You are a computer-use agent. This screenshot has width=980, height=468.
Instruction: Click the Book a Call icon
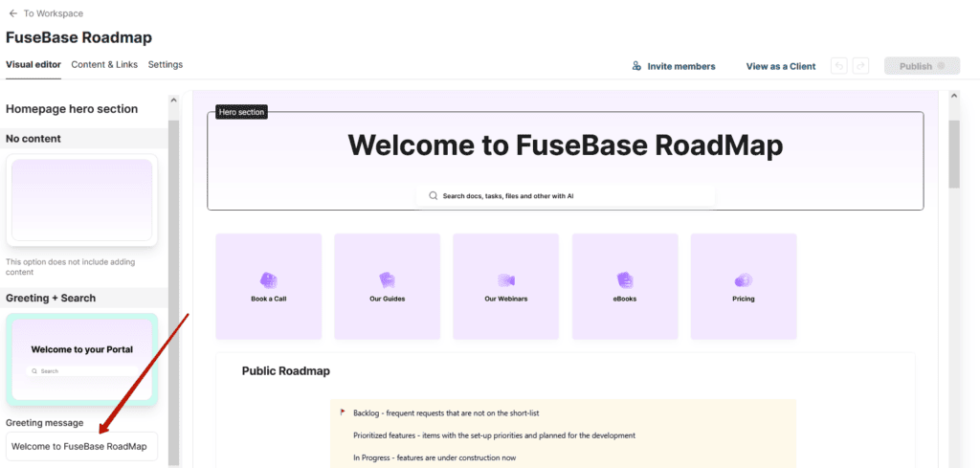pyautogui.click(x=268, y=280)
